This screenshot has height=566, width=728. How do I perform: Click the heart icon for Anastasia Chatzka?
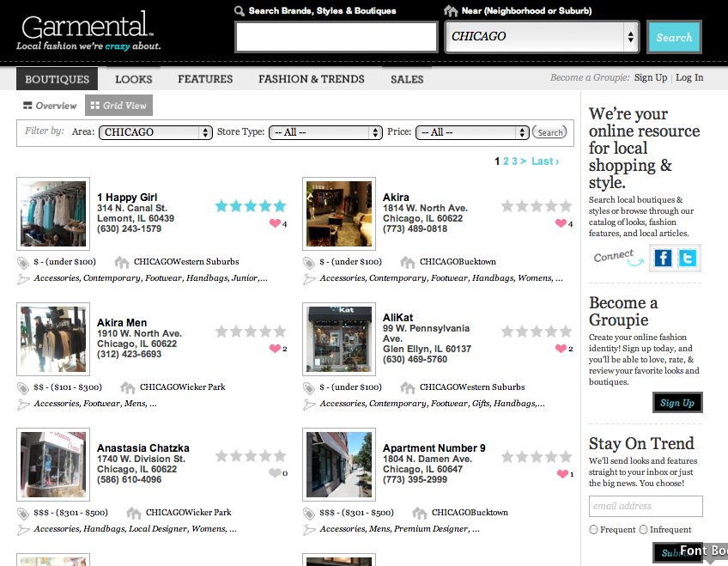click(275, 473)
